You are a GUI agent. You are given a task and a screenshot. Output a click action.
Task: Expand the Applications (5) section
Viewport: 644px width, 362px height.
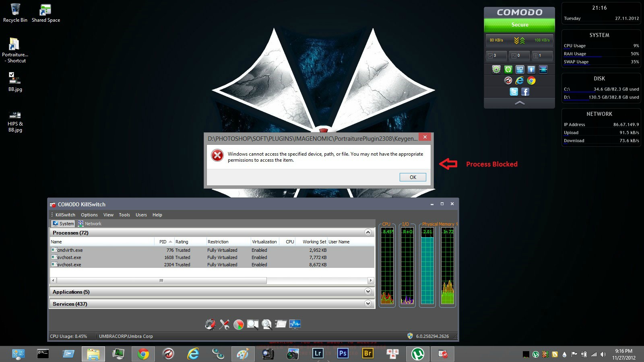click(368, 292)
